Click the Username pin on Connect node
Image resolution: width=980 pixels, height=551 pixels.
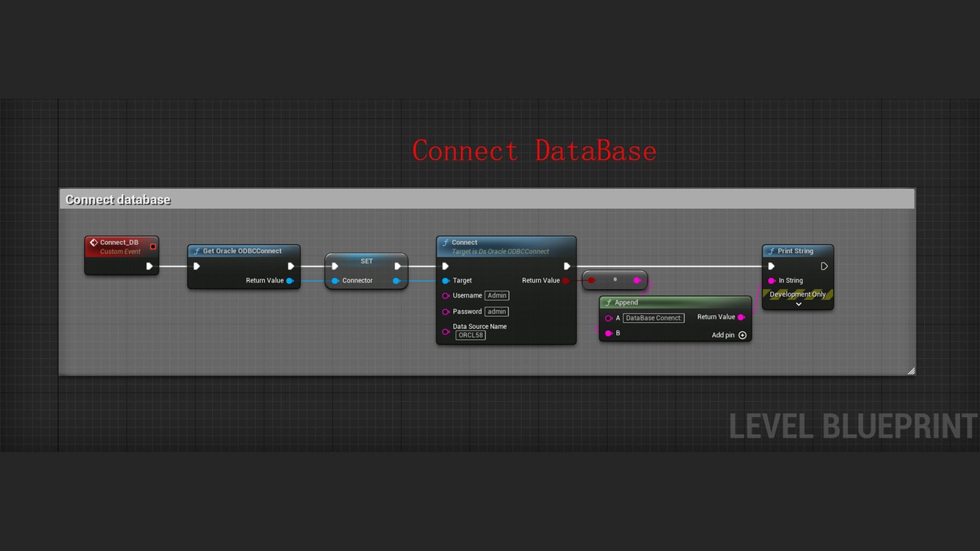446,295
